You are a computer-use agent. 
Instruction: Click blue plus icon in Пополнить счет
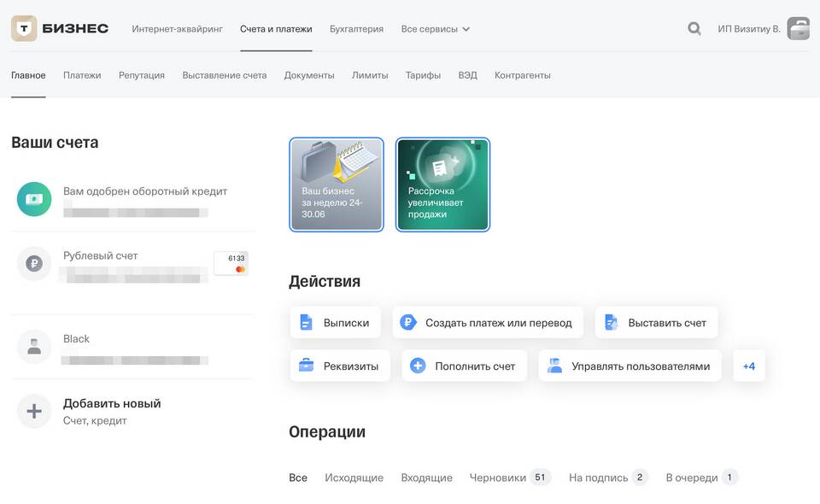[x=418, y=366]
